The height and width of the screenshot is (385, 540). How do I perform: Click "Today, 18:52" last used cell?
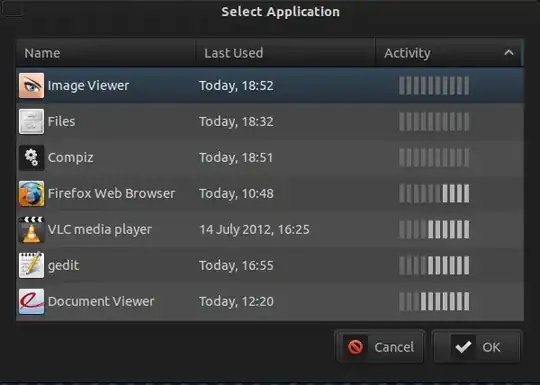click(x=236, y=86)
